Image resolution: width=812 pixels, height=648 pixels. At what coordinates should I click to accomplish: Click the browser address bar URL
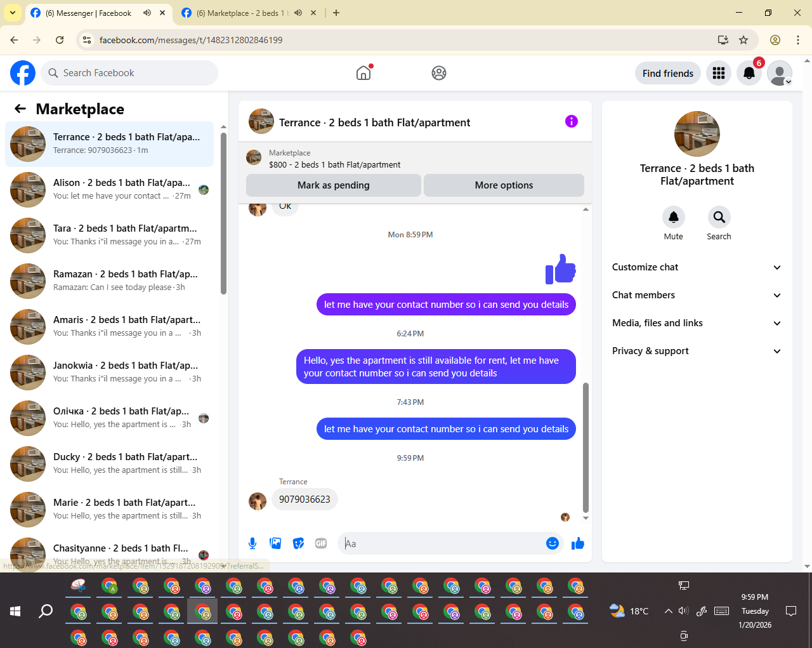(x=191, y=40)
